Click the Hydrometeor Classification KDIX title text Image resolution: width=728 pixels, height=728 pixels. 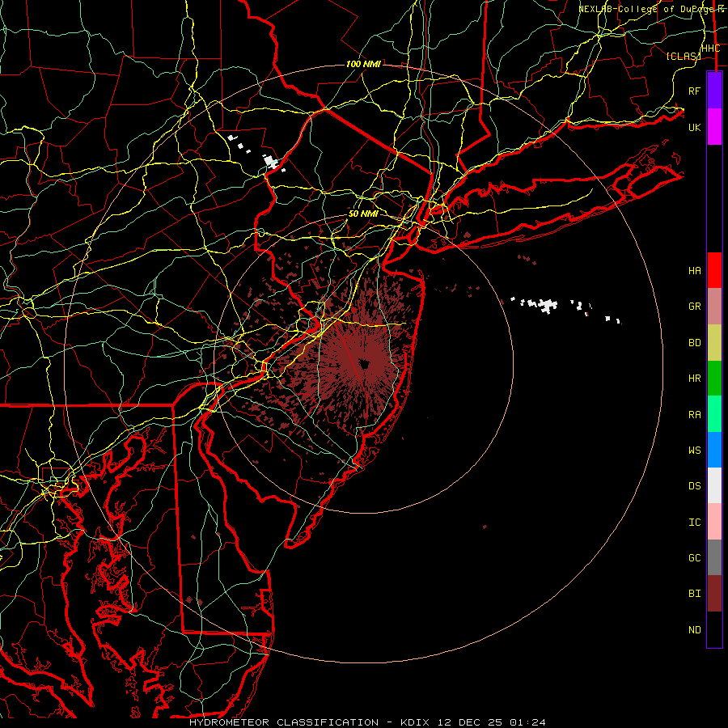[366, 722]
